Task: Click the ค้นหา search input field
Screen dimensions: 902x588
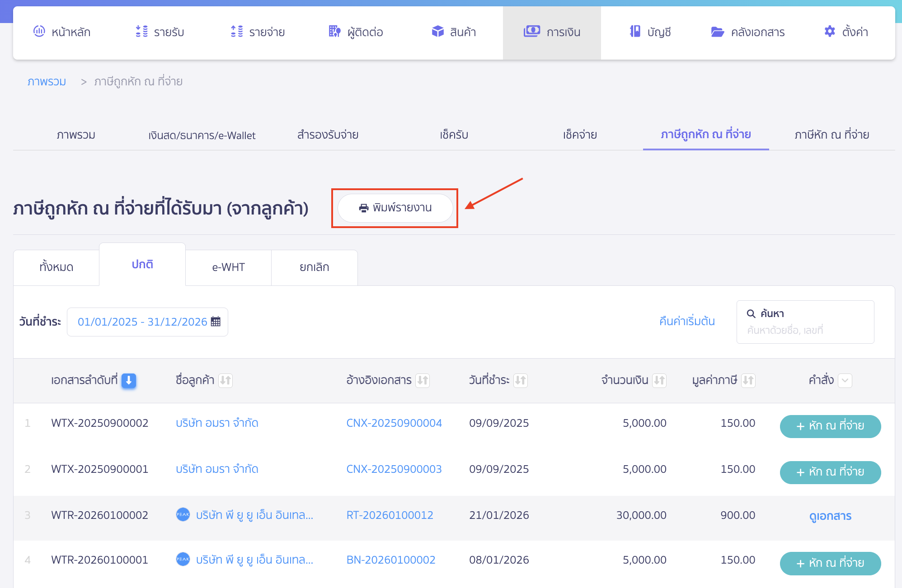Action: [804, 330]
